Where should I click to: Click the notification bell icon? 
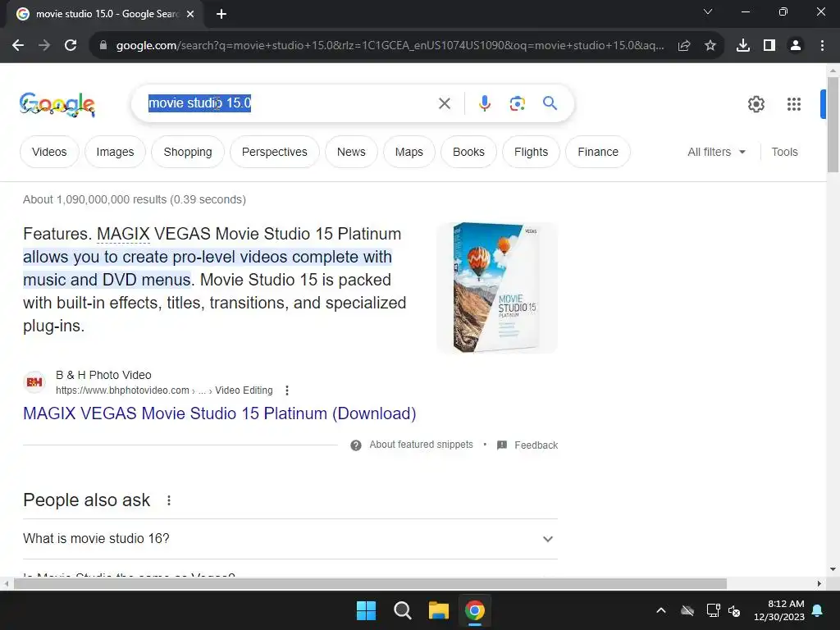818,610
